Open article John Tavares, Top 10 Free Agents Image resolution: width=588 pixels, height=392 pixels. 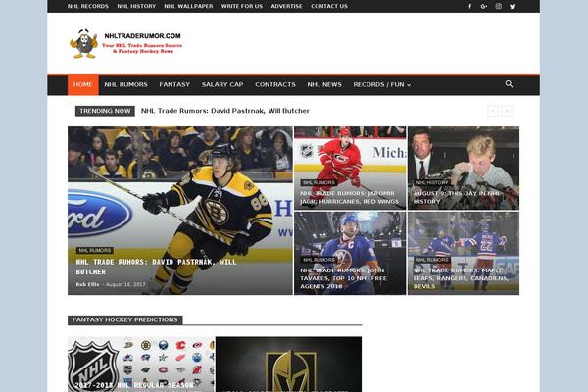click(x=343, y=278)
